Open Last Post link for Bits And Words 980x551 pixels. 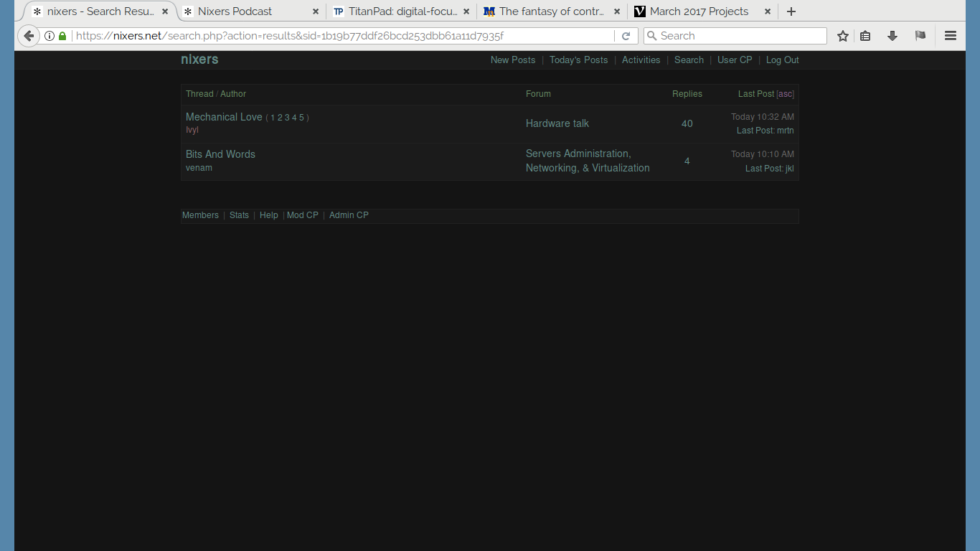pos(763,169)
